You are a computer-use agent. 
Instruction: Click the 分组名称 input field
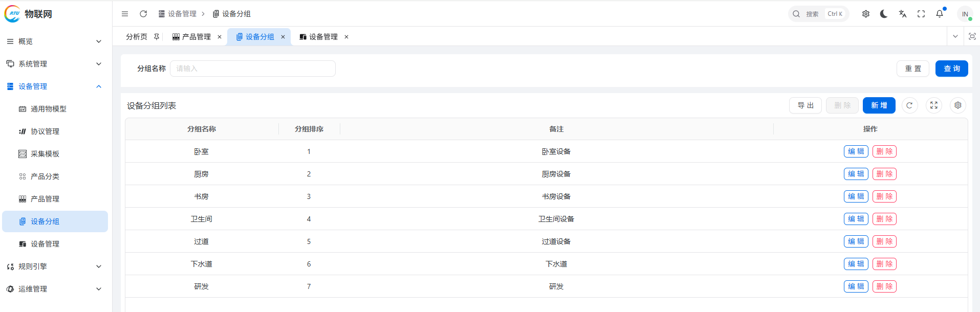pyautogui.click(x=253, y=69)
